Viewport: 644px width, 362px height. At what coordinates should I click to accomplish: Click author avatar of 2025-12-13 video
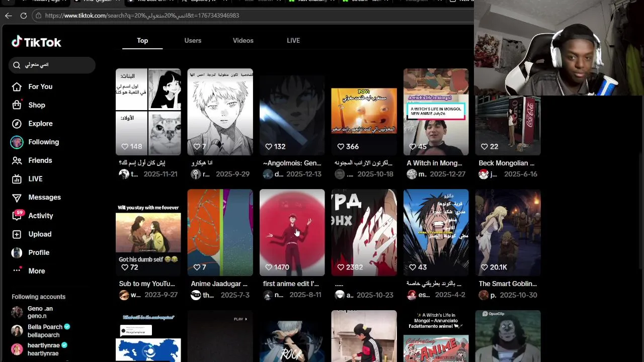click(268, 174)
